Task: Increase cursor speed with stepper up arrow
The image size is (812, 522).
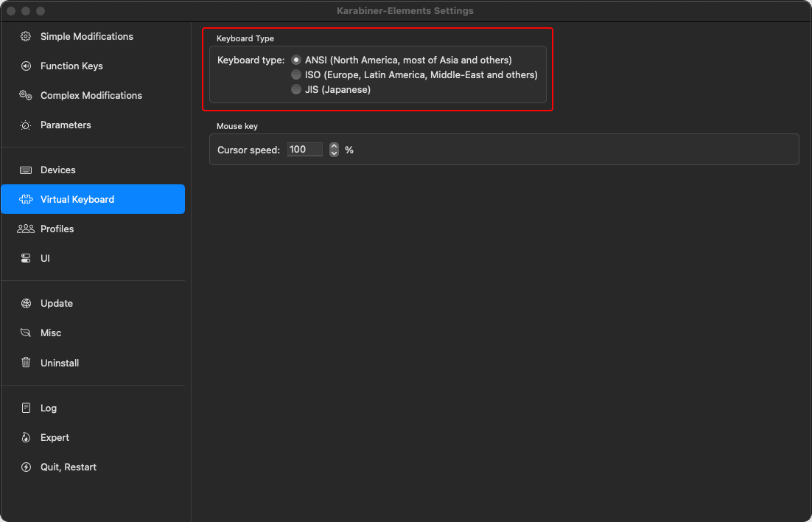Action: pos(334,146)
